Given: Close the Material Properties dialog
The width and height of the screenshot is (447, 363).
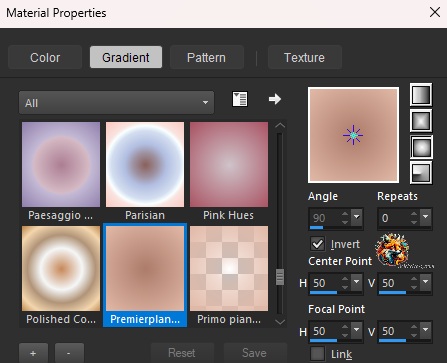Looking at the screenshot, I should click(x=435, y=13).
